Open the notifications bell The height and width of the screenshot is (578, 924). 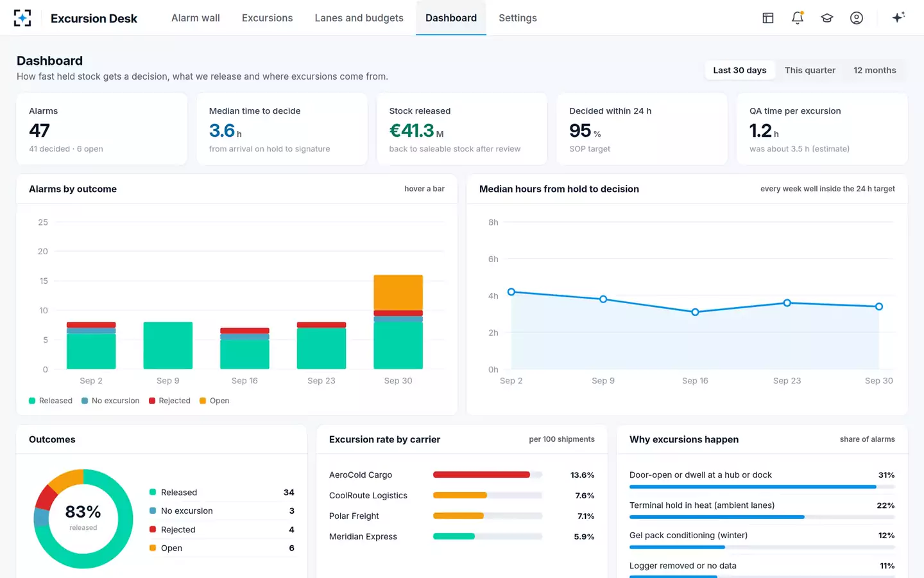coord(798,18)
